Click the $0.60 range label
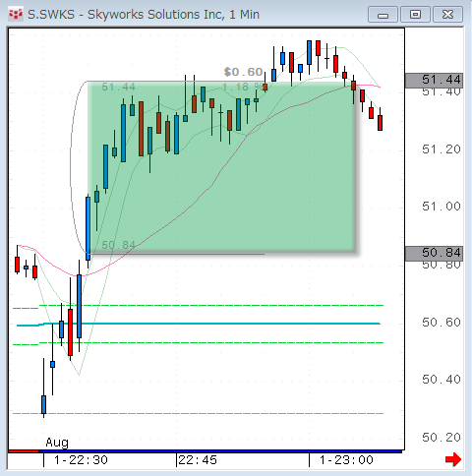 [244, 72]
